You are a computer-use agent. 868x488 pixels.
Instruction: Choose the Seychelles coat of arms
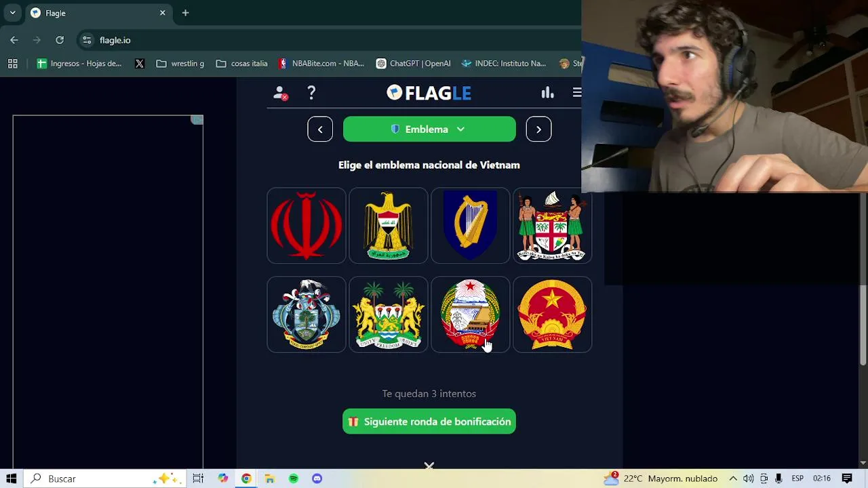[307, 314]
